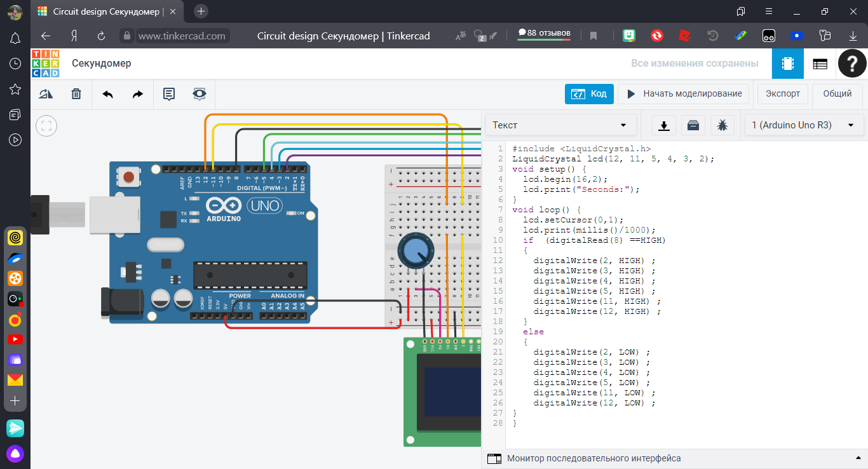Go back in browser
Viewport: 868px width, 469px height.
[46, 36]
